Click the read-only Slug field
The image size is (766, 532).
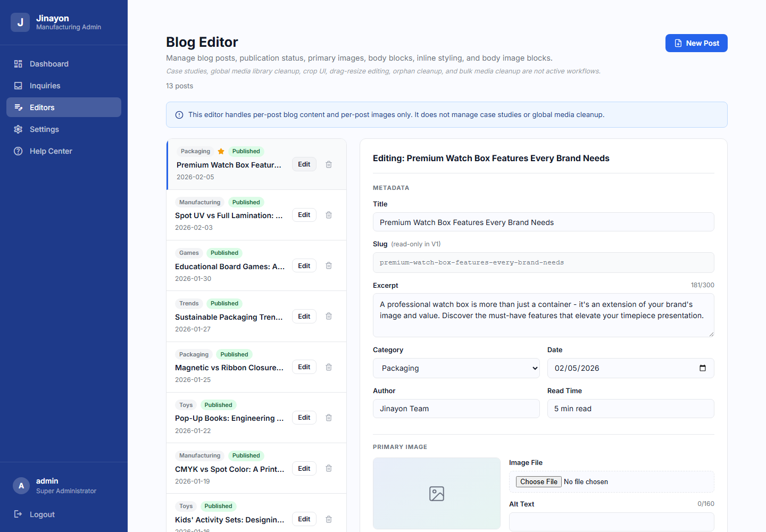544,263
